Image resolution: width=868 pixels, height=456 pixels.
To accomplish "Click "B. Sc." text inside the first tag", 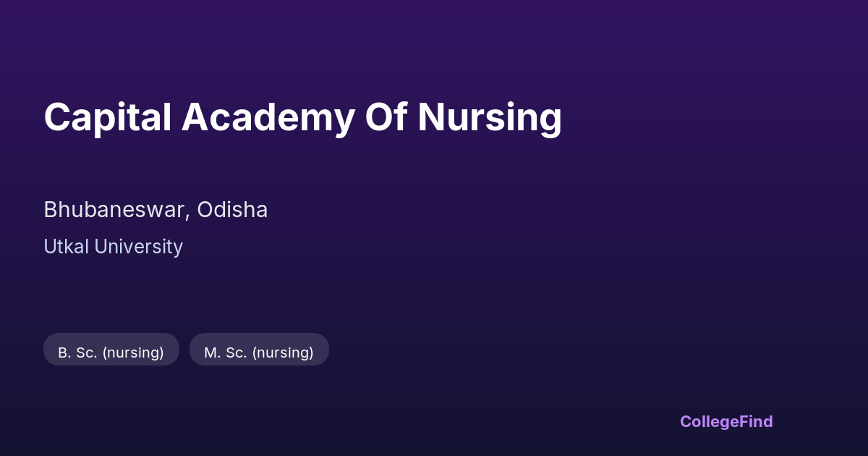I will (77, 352).
